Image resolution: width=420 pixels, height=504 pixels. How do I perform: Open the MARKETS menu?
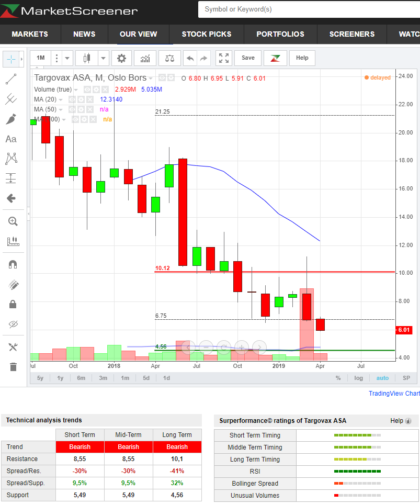[x=30, y=34]
